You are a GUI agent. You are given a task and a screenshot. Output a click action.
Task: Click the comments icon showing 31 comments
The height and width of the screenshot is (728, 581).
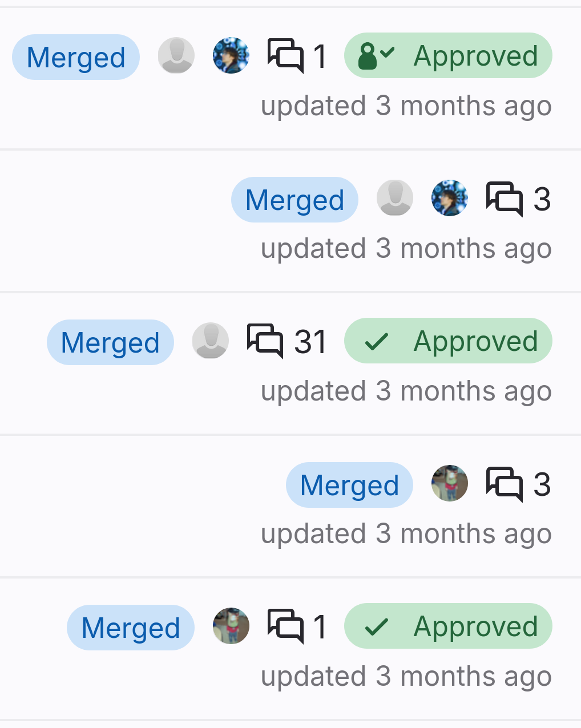click(265, 341)
